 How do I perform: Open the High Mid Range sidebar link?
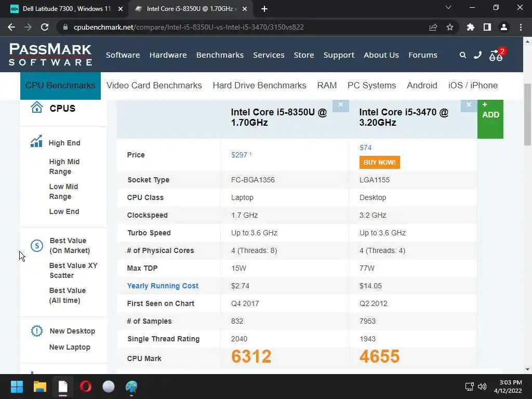(64, 167)
